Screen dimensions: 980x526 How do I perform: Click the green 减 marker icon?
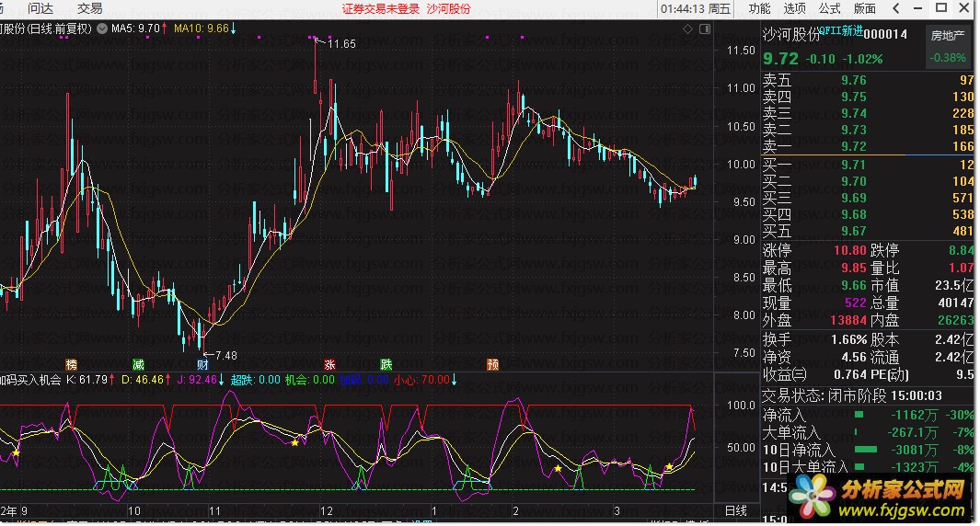tap(138, 364)
